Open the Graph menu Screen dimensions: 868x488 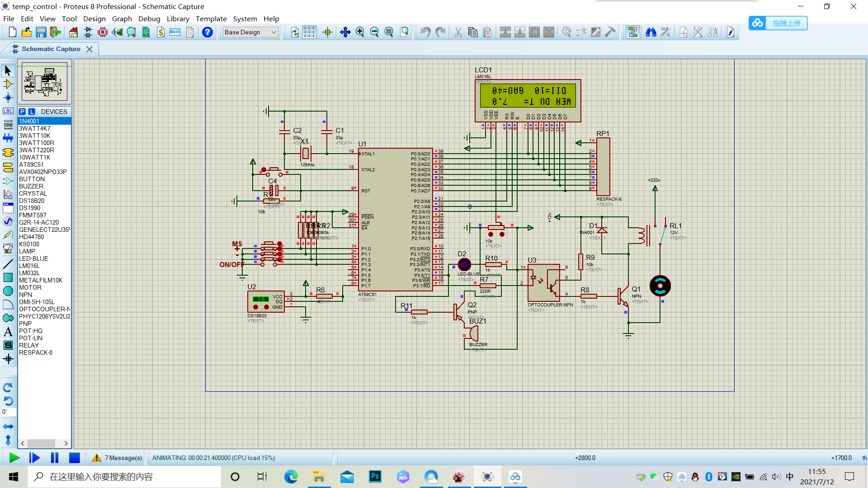click(122, 19)
